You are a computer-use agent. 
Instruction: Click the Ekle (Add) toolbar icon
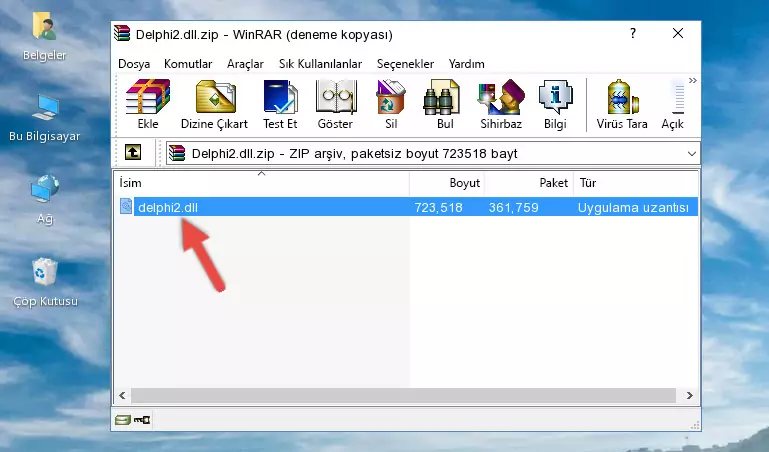coord(148,97)
